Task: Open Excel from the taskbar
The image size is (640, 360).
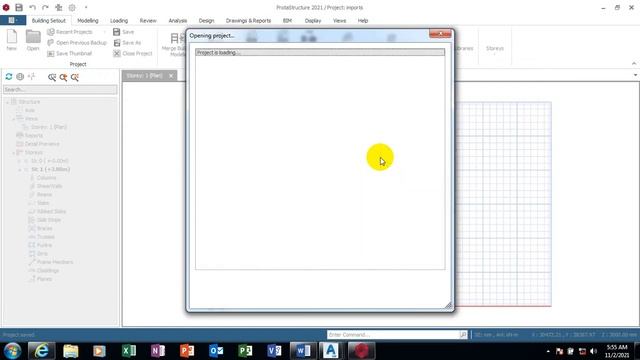Action: pos(129,351)
